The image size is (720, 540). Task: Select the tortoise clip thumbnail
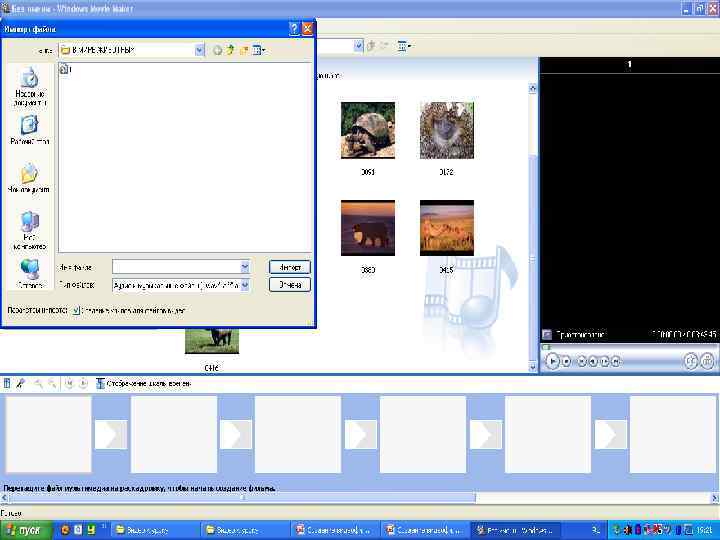pyautogui.click(x=368, y=130)
